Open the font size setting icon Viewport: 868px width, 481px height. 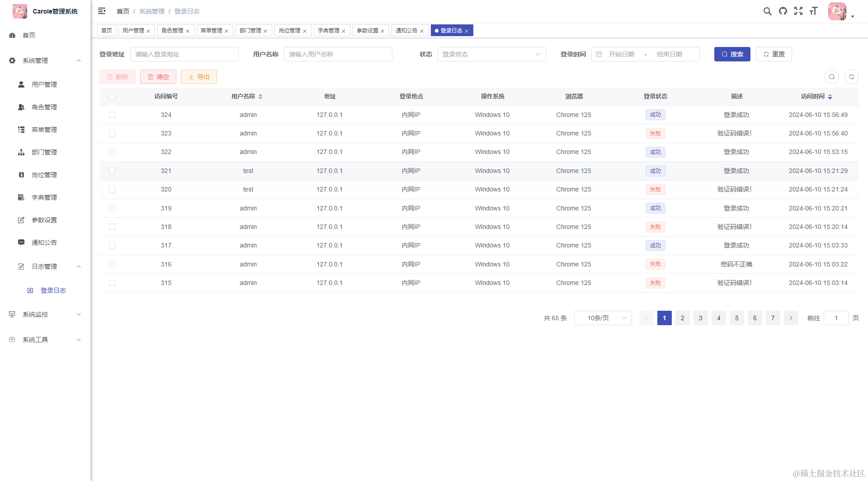tap(813, 11)
